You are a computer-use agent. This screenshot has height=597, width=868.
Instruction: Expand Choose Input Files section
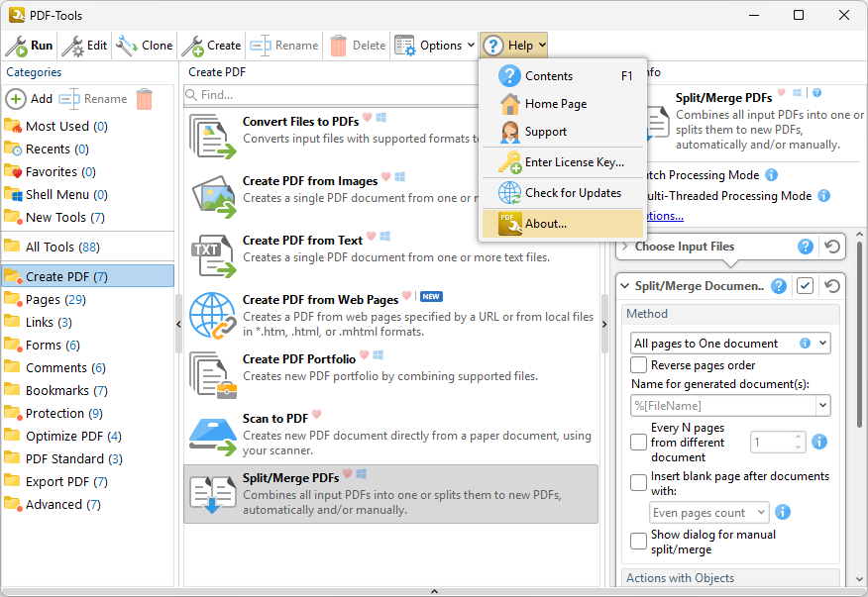[624, 247]
